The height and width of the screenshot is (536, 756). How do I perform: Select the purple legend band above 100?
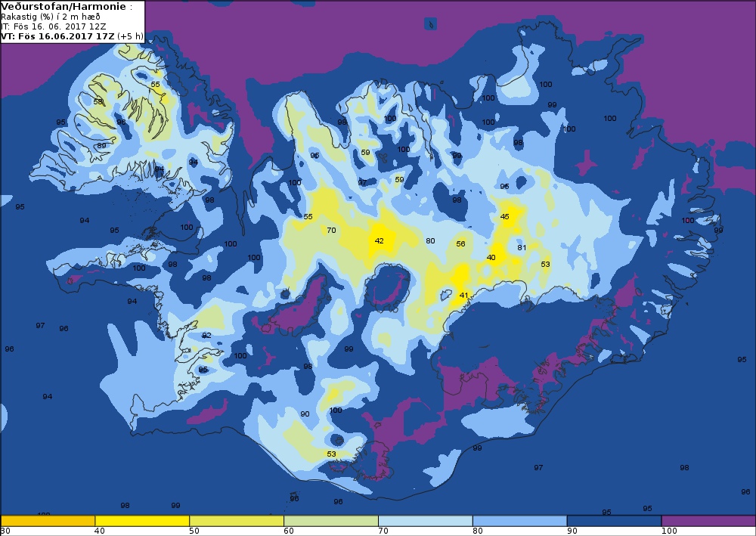709,521
